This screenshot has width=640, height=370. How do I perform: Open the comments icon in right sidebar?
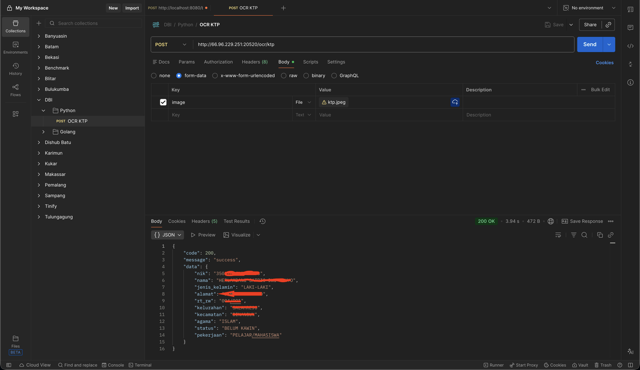[x=630, y=27]
